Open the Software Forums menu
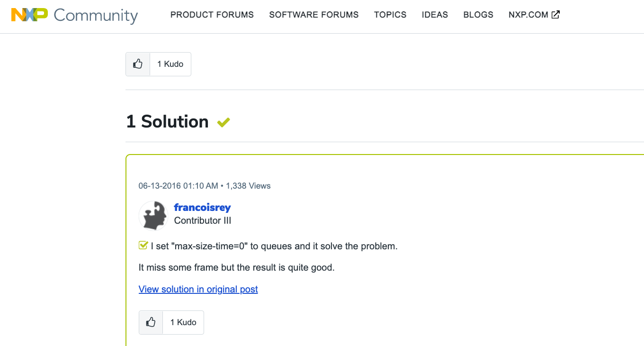The width and height of the screenshot is (644, 346). tap(313, 15)
